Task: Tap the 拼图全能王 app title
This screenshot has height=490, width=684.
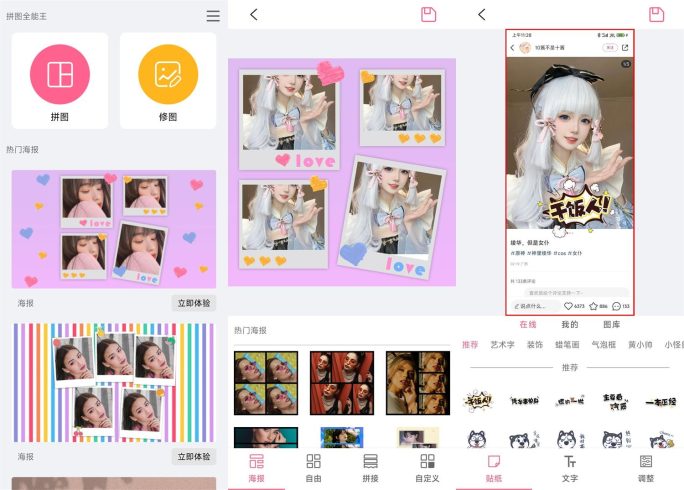Action: click(x=26, y=17)
